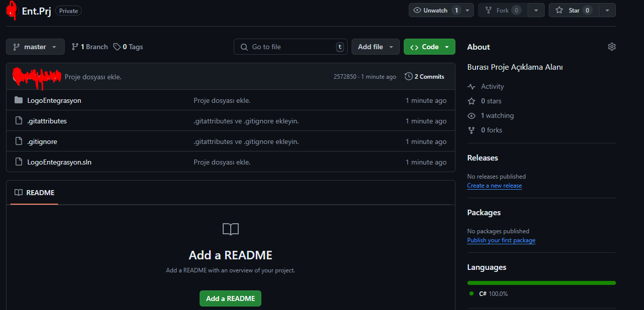
Task: Expand the Add file dropdown
Action: click(376, 47)
